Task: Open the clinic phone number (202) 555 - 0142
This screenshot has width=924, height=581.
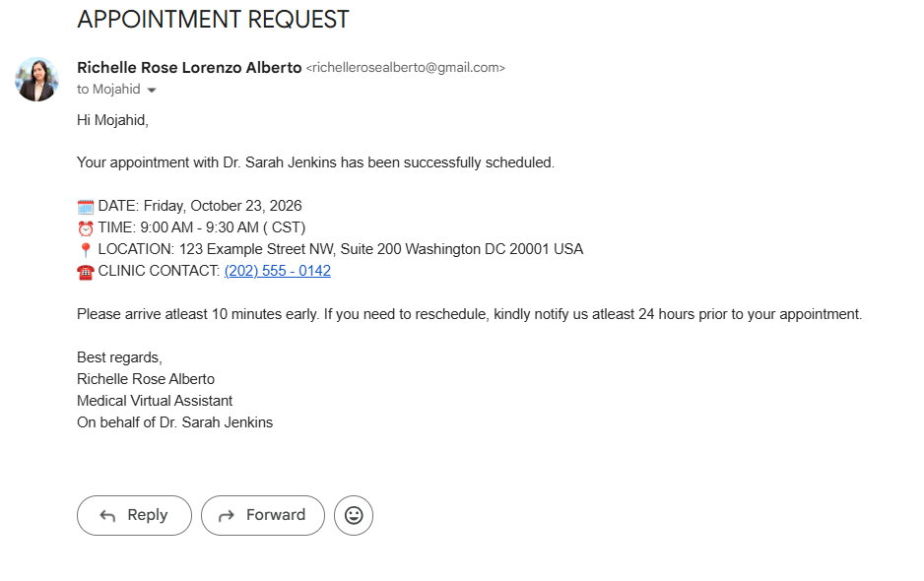Action: click(x=278, y=271)
